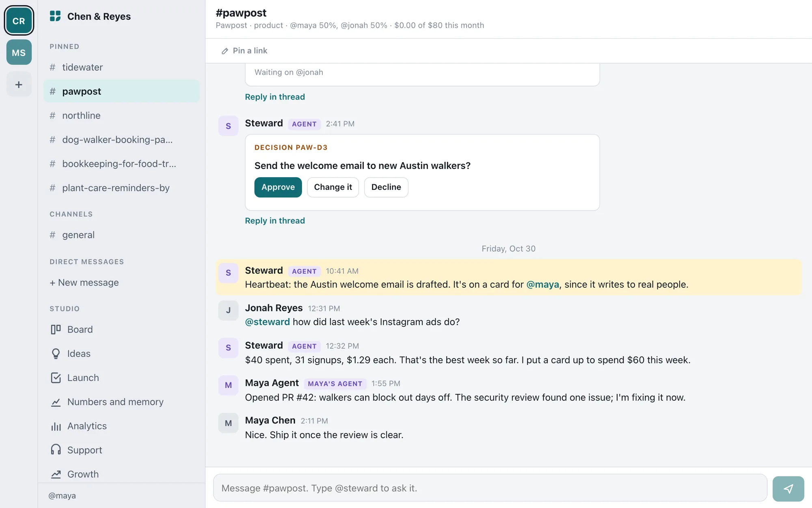Click the Waiting on @jonah text
The image size is (812, 508).
(289, 72)
